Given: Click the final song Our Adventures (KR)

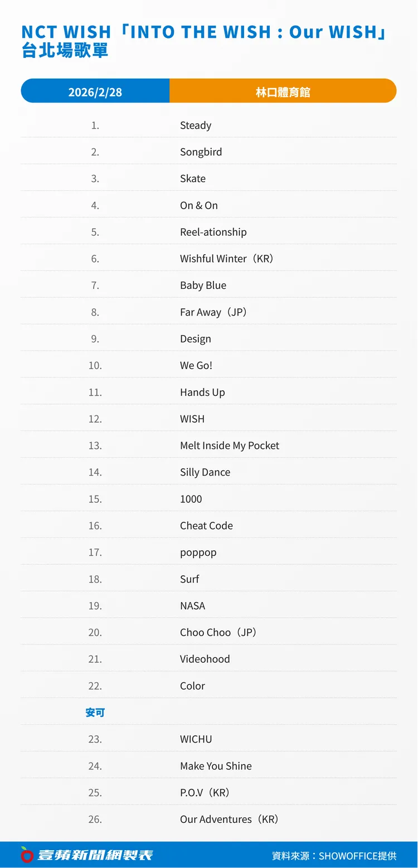Looking at the screenshot, I should click(x=229, y=819).
